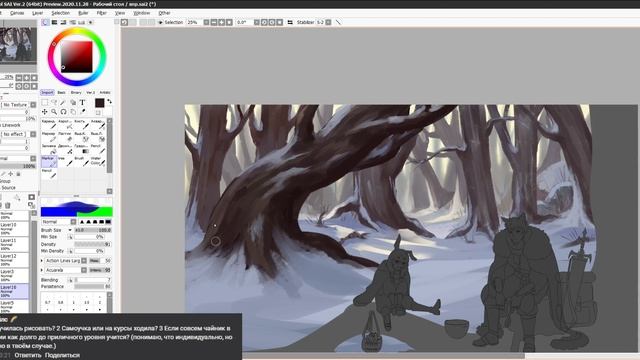The width and height of the screenshot is (640, 360).
Task: Open the Layer menu
Action: [38, 13]
